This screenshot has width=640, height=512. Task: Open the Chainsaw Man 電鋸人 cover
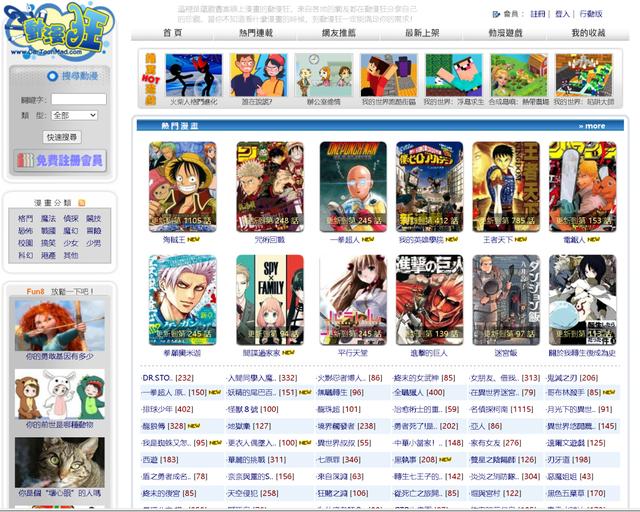point(582,187)
